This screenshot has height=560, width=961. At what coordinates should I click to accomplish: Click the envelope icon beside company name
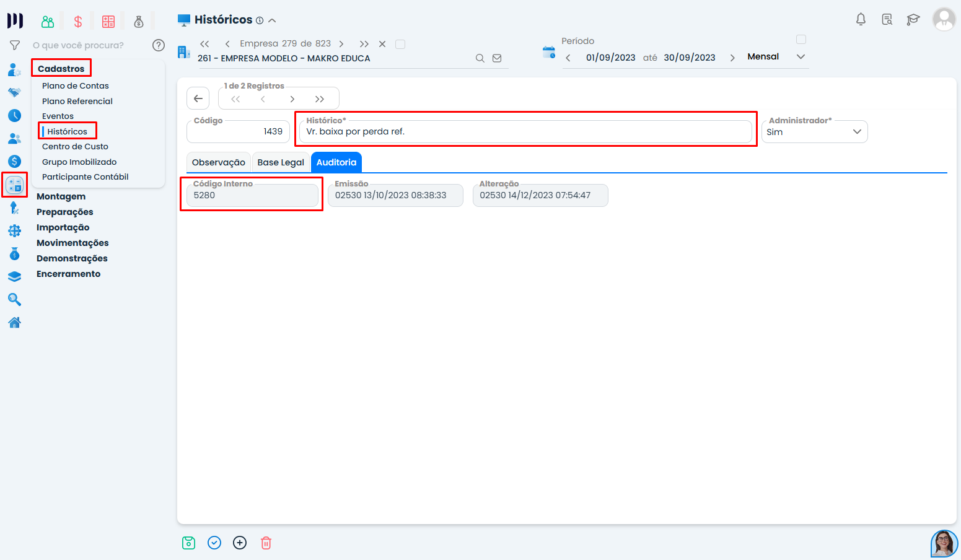[497, 58]
